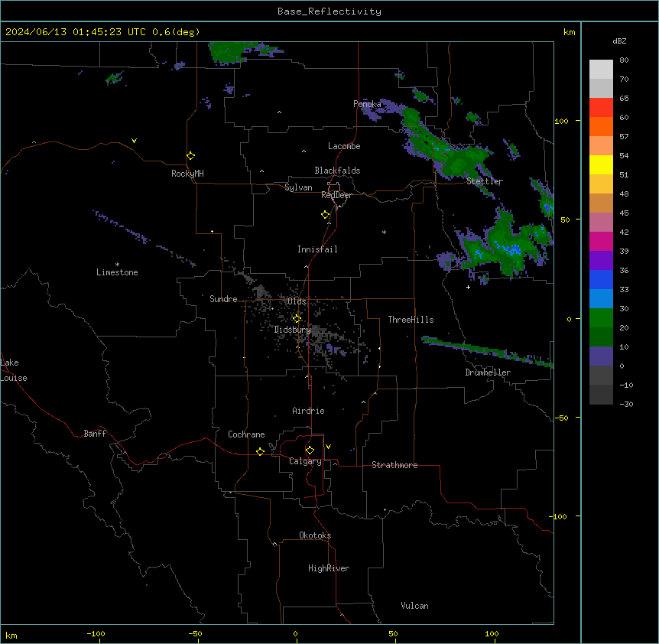Click the asterisk marker above Limestone label
This screenshot has height=644, width=659.
coord(117,265)
